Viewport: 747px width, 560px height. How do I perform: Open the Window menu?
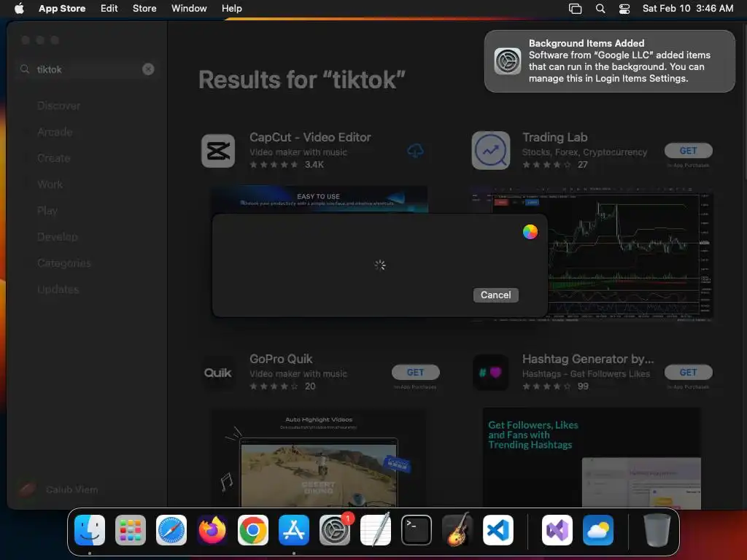189,8
